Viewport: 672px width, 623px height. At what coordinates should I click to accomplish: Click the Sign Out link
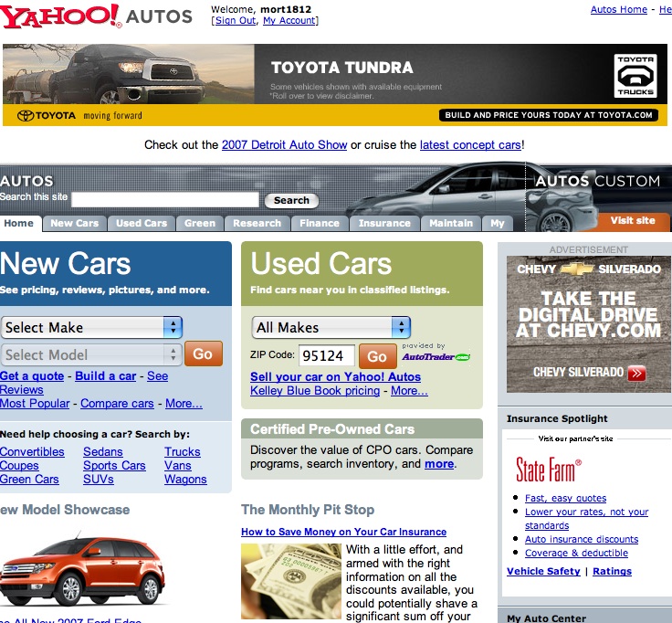pyautogui.click(x=236, y=21)
